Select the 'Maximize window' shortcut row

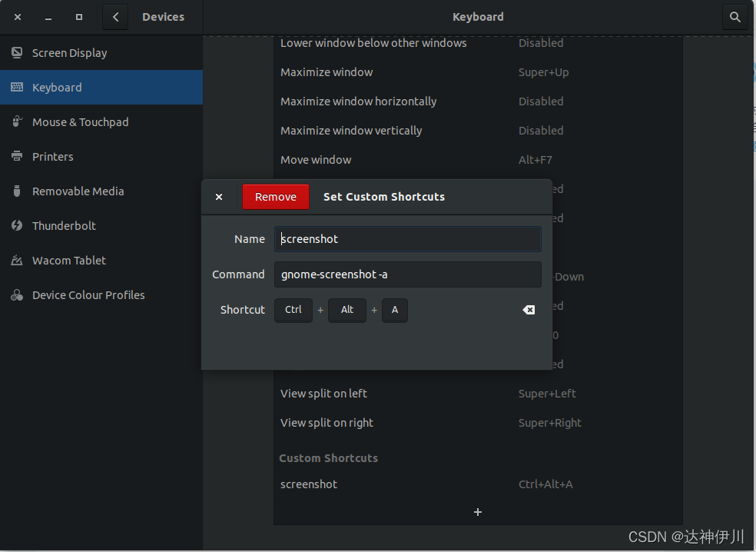point(478,72)
